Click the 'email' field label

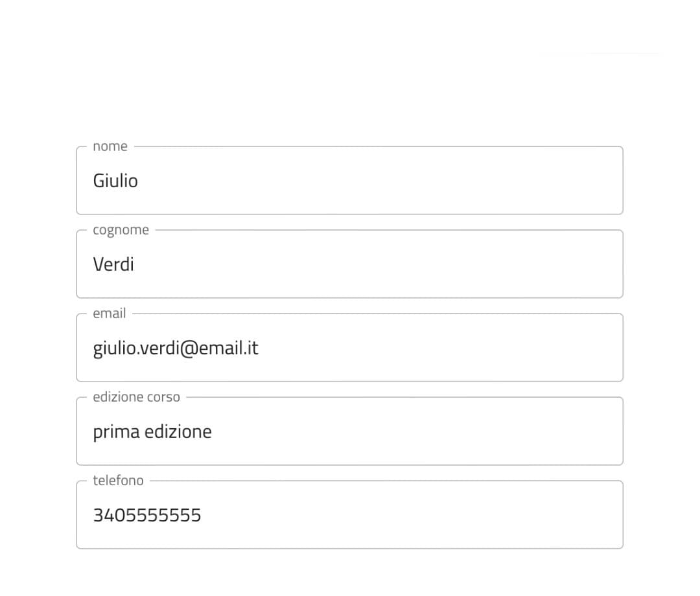point(109,314)
